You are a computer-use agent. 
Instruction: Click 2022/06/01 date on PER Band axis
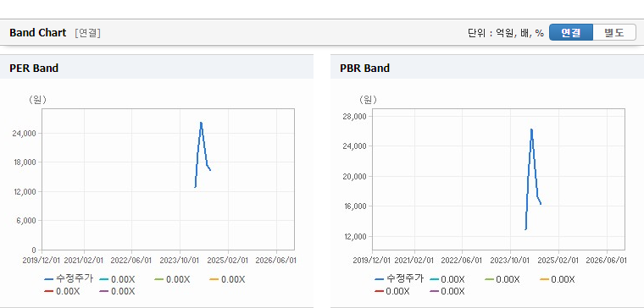(132, 261)
